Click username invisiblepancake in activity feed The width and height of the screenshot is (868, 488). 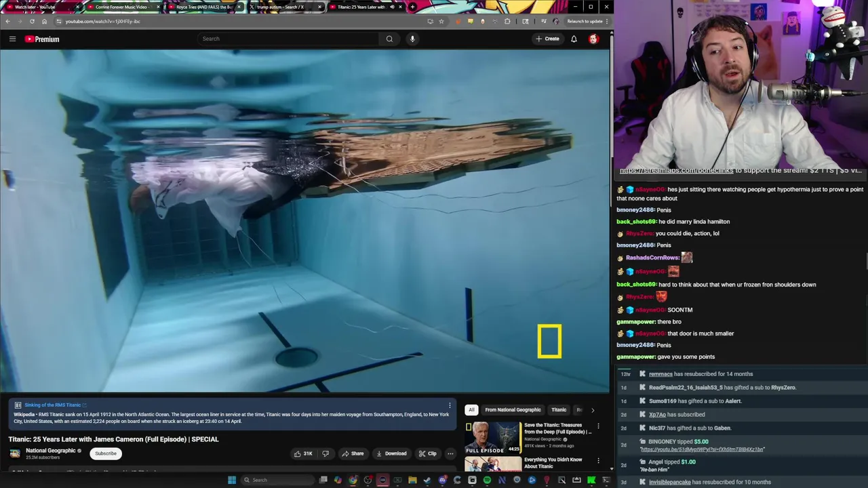coord(670,483)
